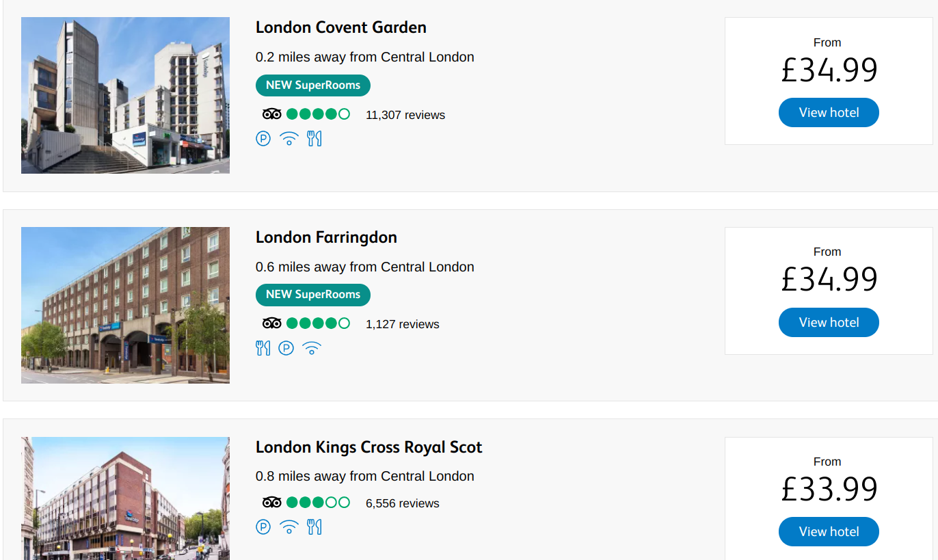Click WiFi icon for London Farringdon

coord(312,348)
